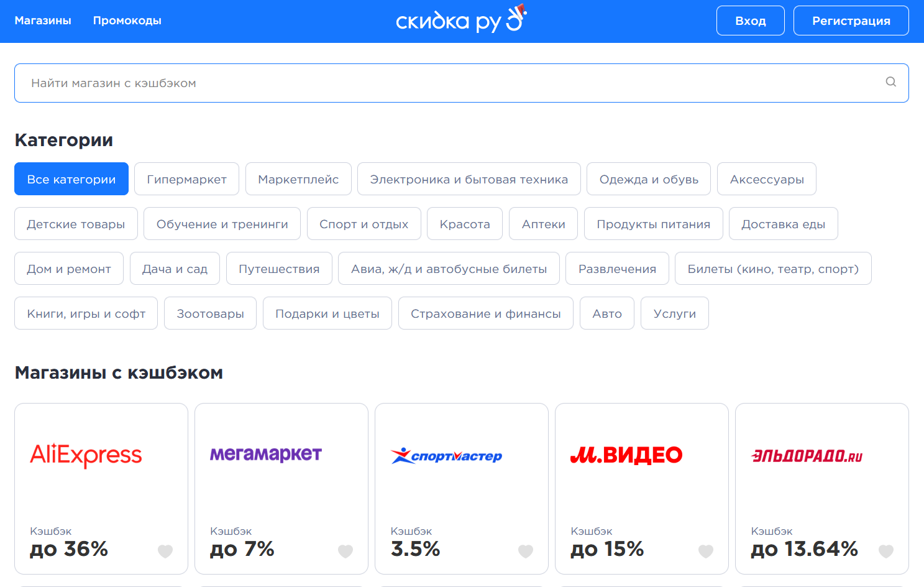Filter by Зоотовары category
Screen dimensions: 924x587
210,313
